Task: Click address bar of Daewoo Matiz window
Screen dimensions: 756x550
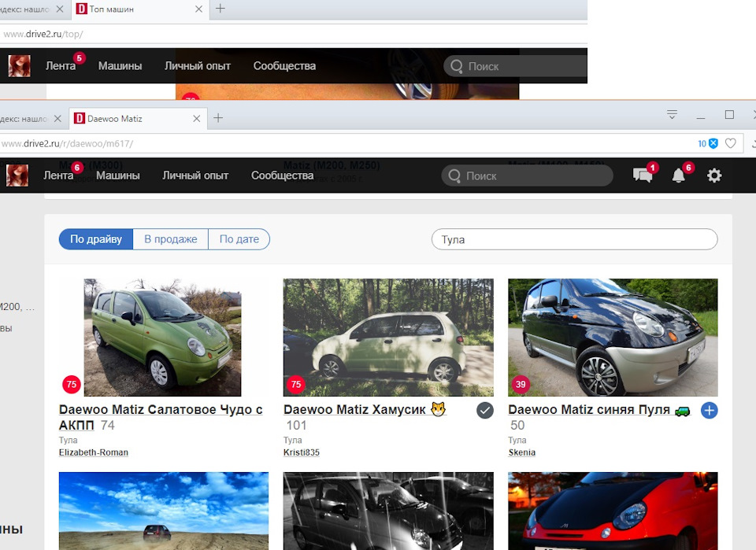Action: point(347,143)
